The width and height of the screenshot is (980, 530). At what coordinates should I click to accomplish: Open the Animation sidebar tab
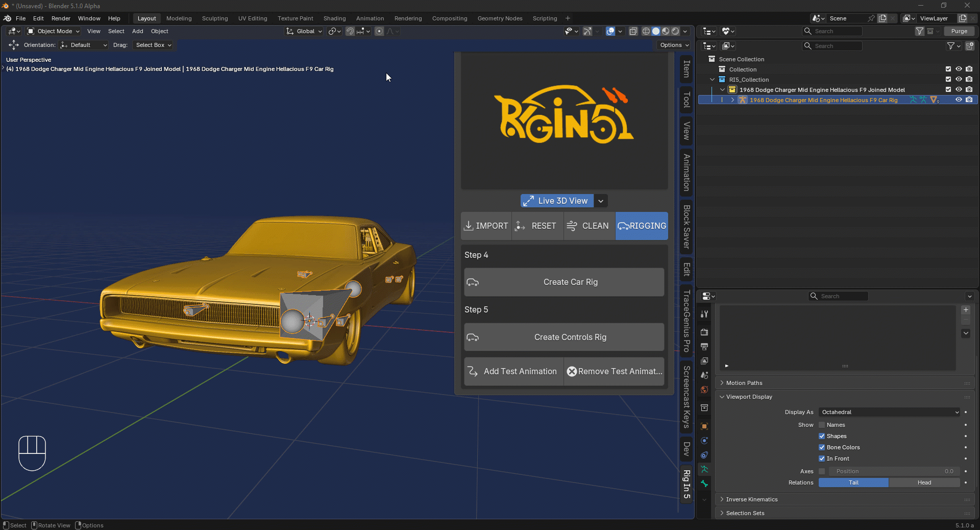pos(687,173)
